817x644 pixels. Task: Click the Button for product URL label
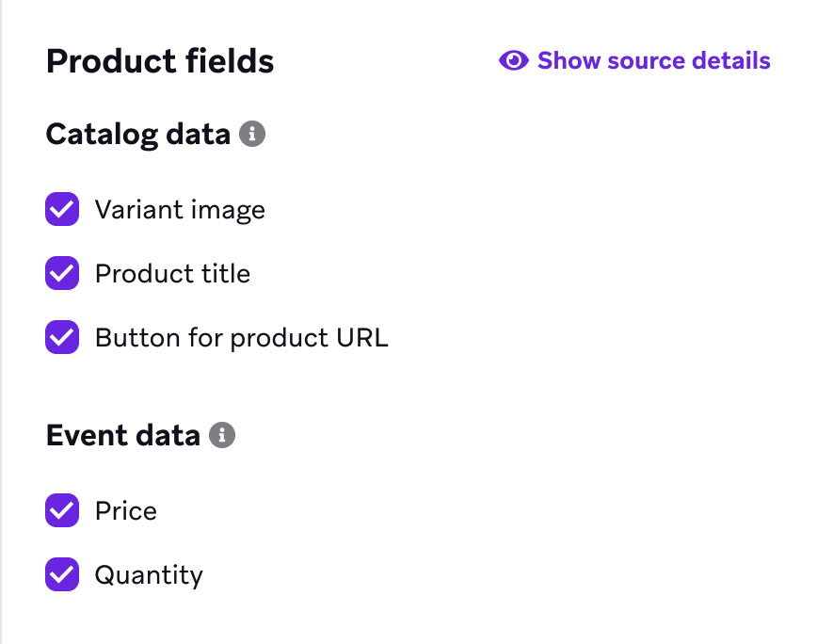pyautogui.click(x=241, y=338)
